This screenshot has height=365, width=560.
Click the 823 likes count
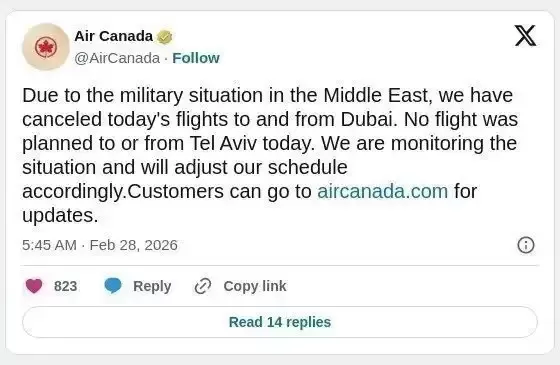pos(65,286)
